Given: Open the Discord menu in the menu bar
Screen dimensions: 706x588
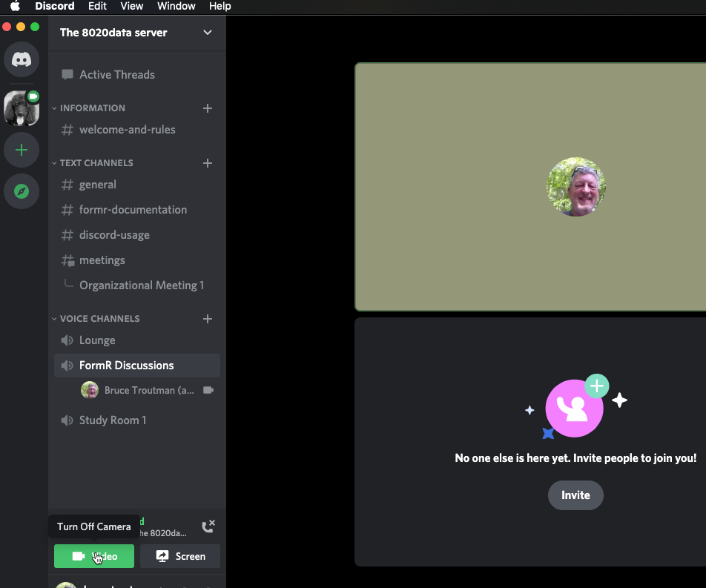Looking at the screenshot, I should coord(54,6).
